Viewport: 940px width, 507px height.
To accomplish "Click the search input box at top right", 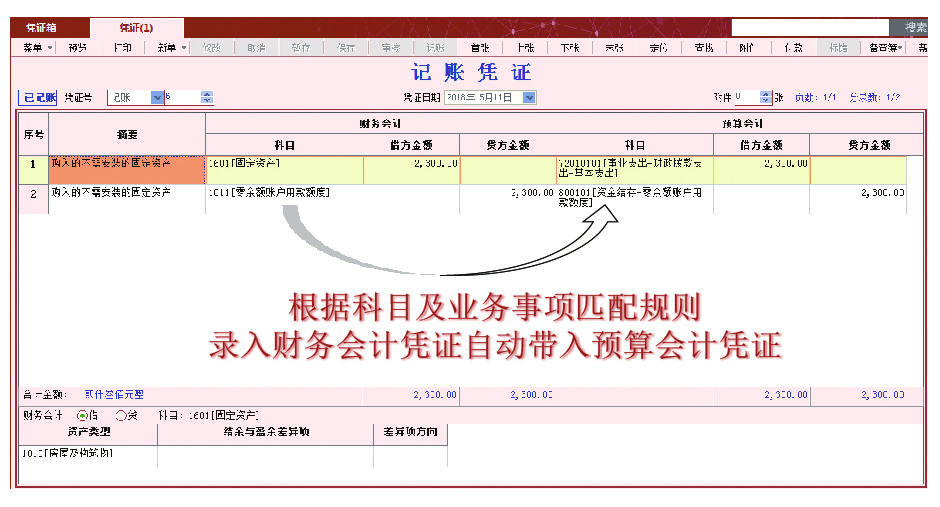I will point(809,27).
